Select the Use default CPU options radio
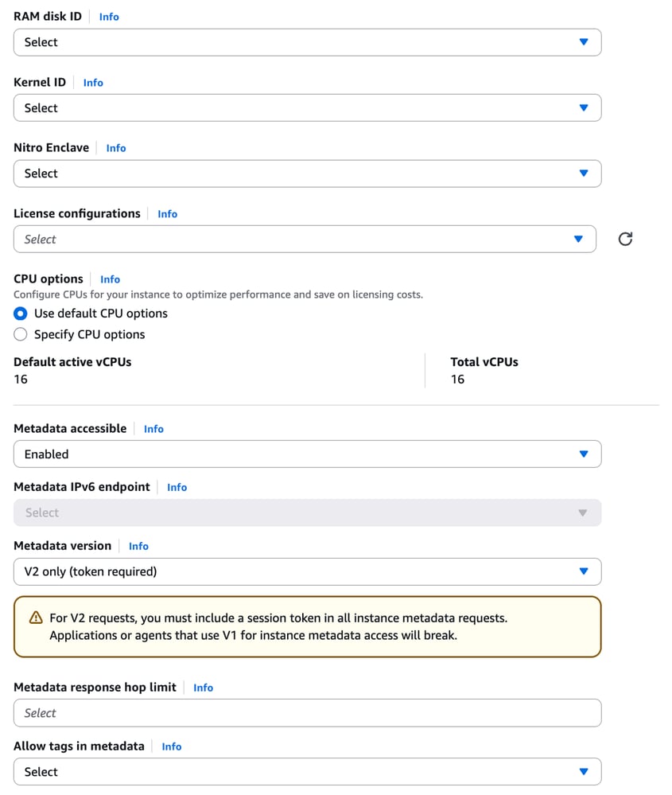Screen dimensions: 672x795 coord(21,314)
